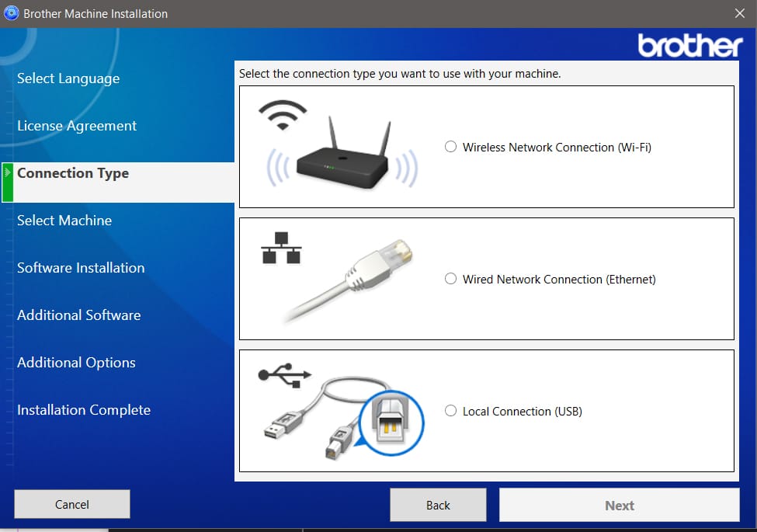Click the Brother installer icon in the title bar
Screen dimensions: 757x532
point(12,13)
